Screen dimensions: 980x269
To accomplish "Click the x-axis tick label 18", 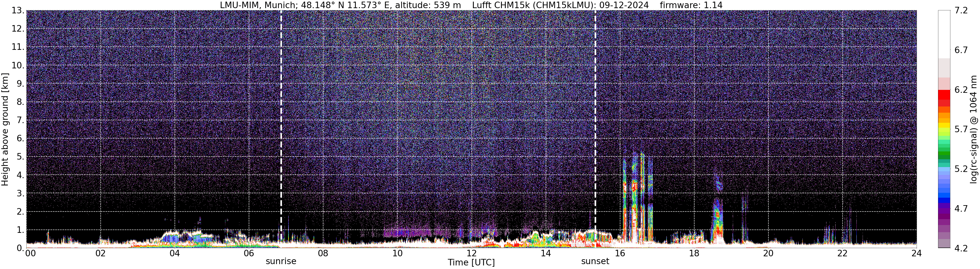I will (x=694, y=254).
